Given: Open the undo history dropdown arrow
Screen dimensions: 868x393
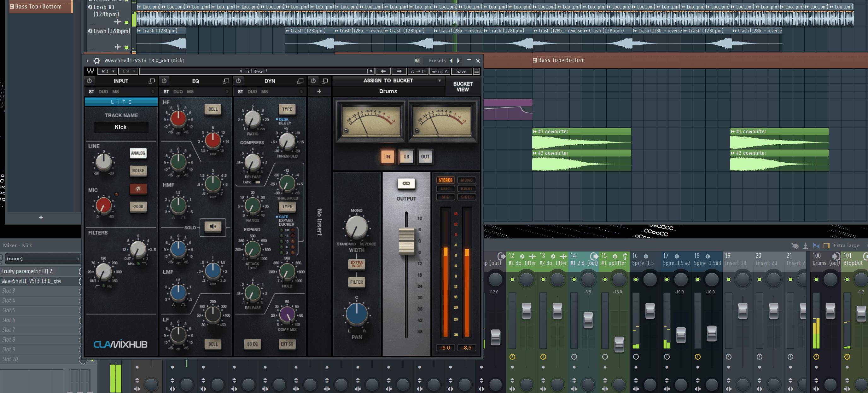Looking at the screenshot, I should 113,72.
